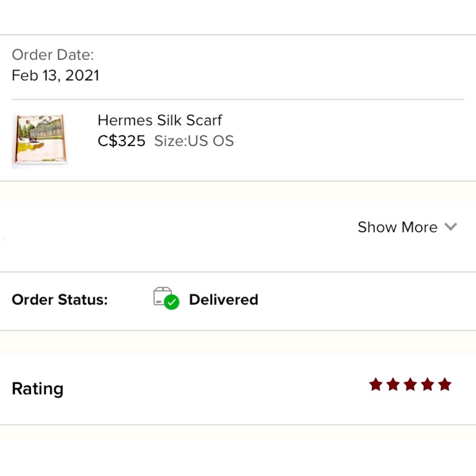476x476 pixels.
Task: Click the cream separator band below Order Status
Action: click(x=238, y=341)
